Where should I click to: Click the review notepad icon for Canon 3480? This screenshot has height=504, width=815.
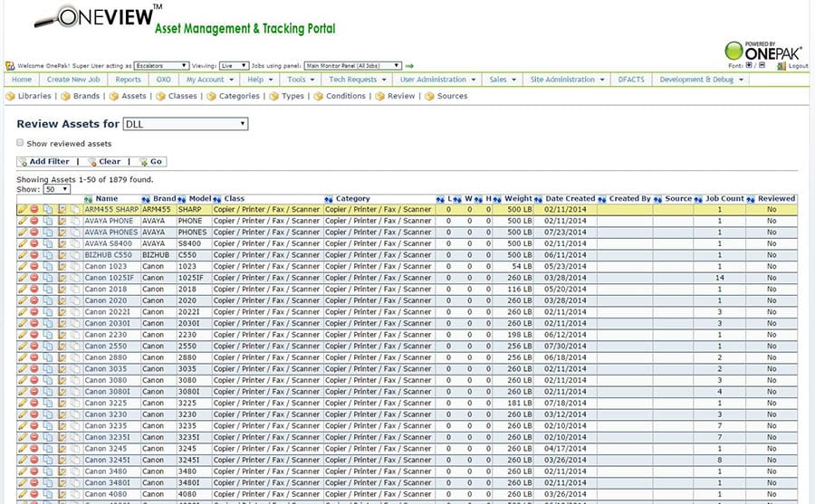(x=62, y=471)
